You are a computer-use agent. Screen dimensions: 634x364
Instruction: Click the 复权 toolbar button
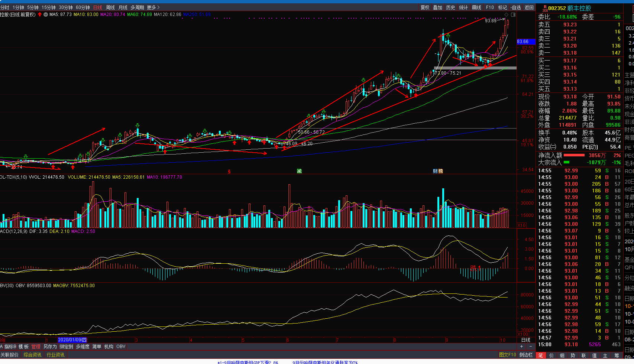tap(425, 7)
